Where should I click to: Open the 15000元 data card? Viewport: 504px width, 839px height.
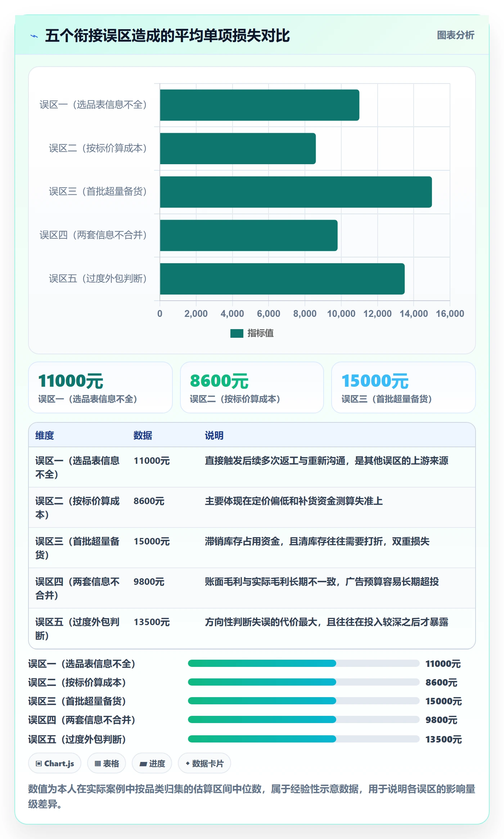pos(404,387)
